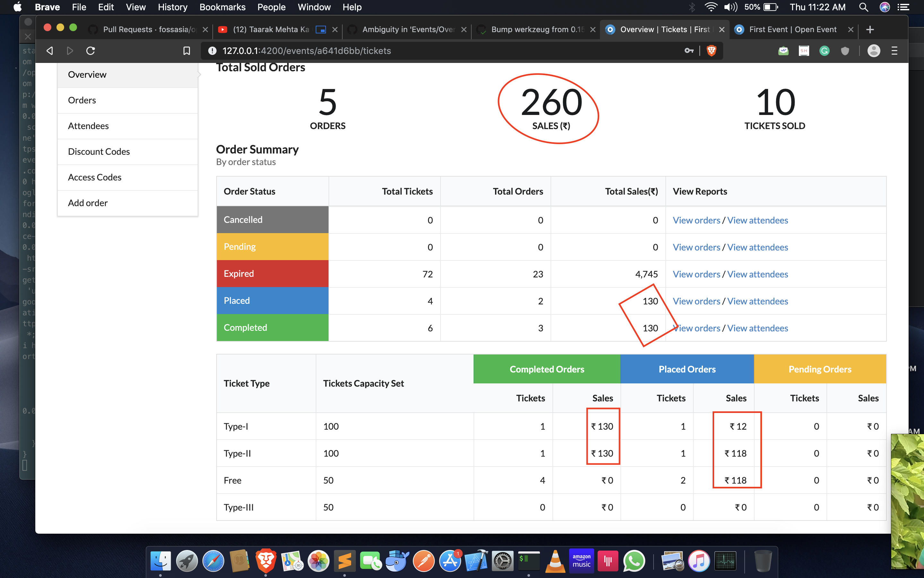Open Postman from the dock
The image size is (924, 578).
(424, 561)
